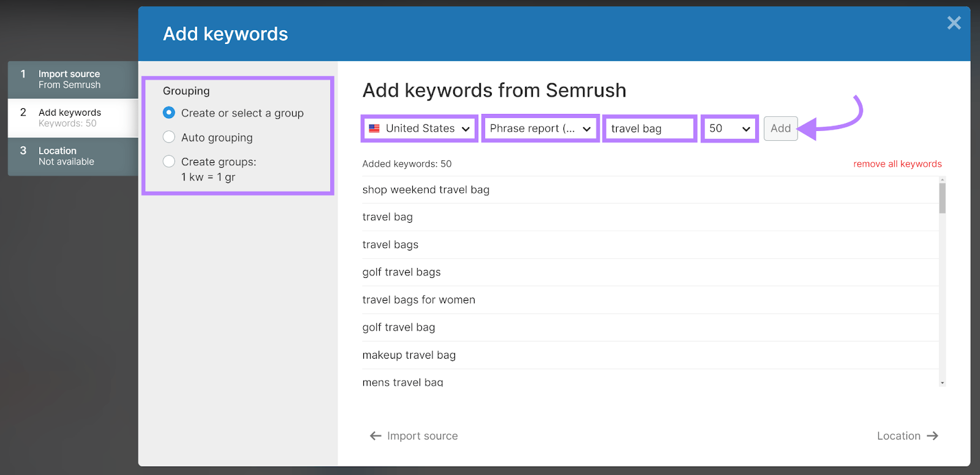The image size is (980, 475).
Task: Select keyword 'travel bags for women'
Action: point(650,300)
